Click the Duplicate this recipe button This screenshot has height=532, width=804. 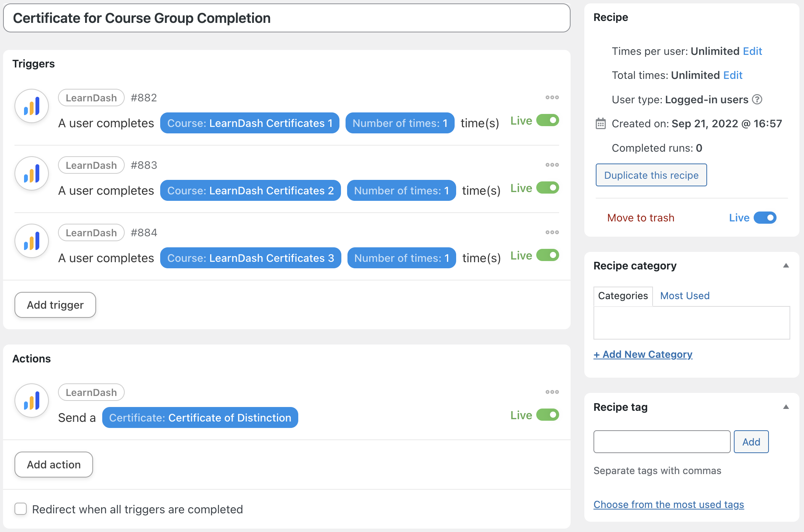651,175
